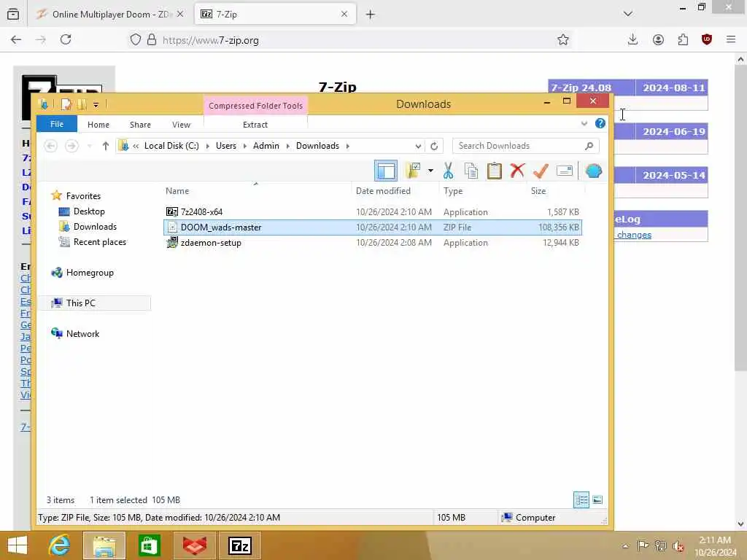Switch to Online Multiplayer Doom browser tab
The image size is (747, 560).
click(x=111, y=15)
